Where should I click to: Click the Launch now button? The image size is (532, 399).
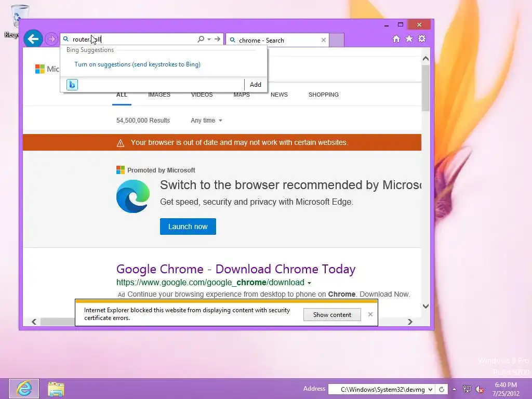coord(188,227)
